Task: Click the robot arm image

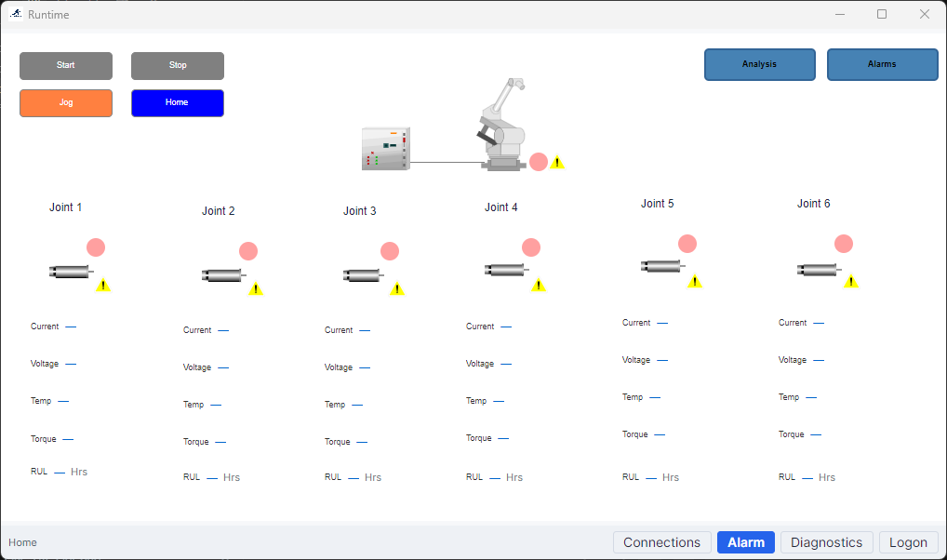Action: pos(503,125)
